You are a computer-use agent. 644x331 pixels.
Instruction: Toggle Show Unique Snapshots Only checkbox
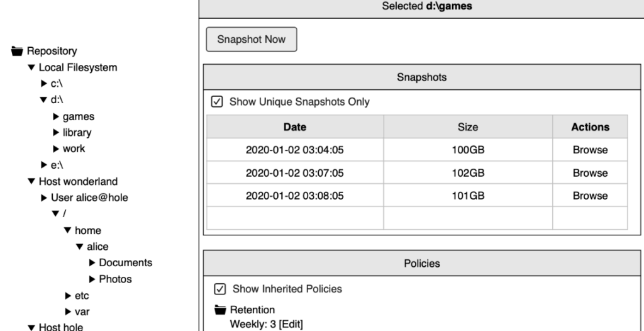point(217,101)
